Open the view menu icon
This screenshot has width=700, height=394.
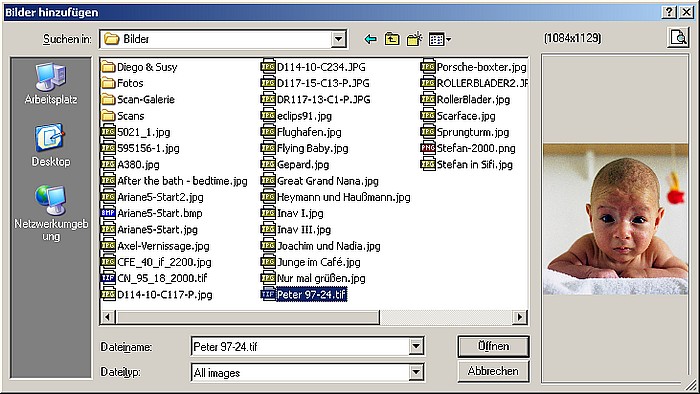pyautogui.click(x=440, y=39)
